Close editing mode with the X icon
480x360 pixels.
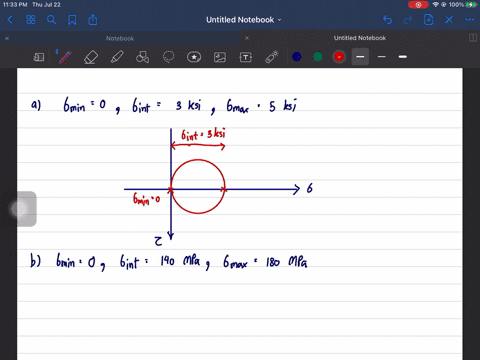coord(449,20)
